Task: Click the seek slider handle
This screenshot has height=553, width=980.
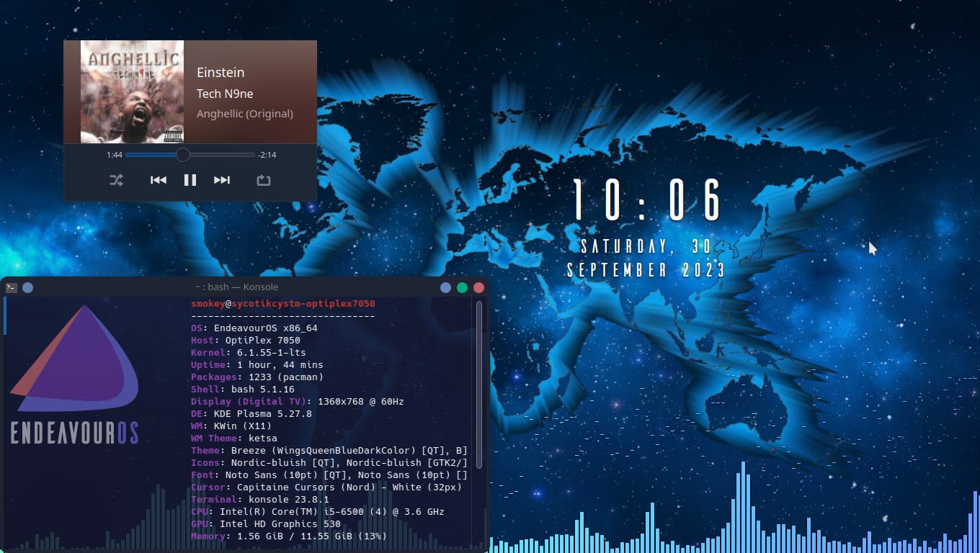Action: [183, 155]
